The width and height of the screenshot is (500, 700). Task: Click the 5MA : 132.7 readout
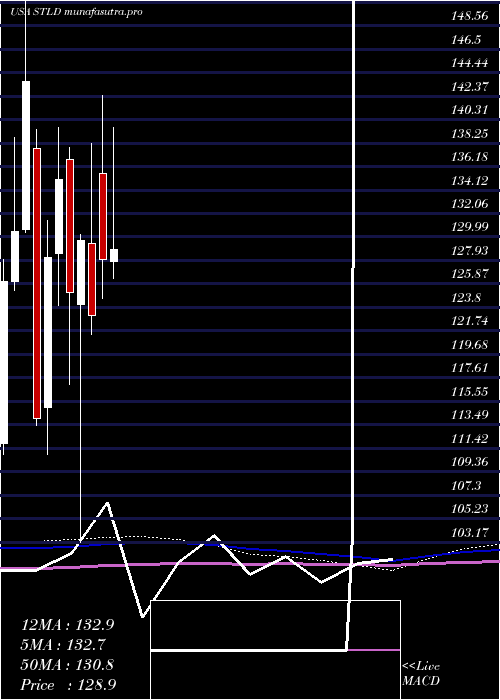coord(63,645)
